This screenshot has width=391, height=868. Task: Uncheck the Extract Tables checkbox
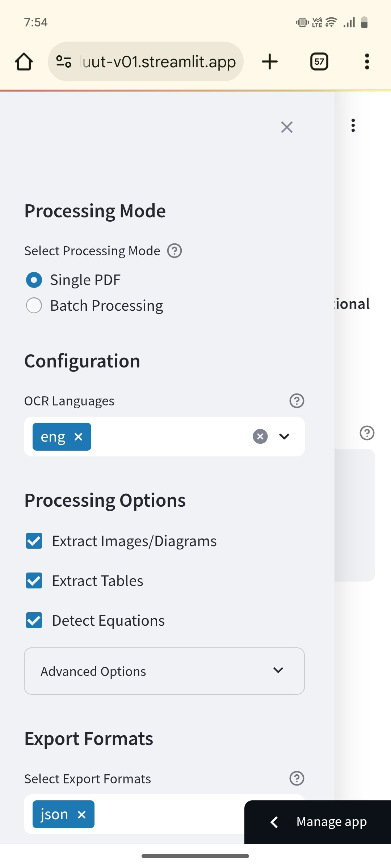point(34,581)
